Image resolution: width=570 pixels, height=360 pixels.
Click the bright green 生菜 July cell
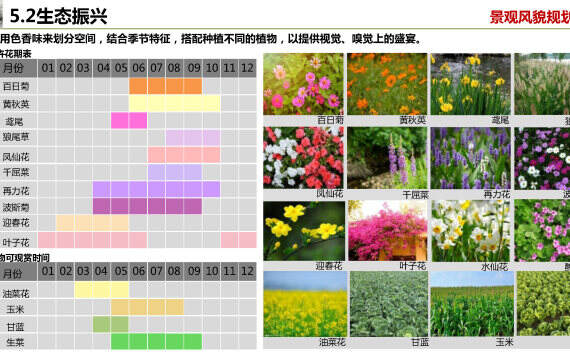(156, 341)
